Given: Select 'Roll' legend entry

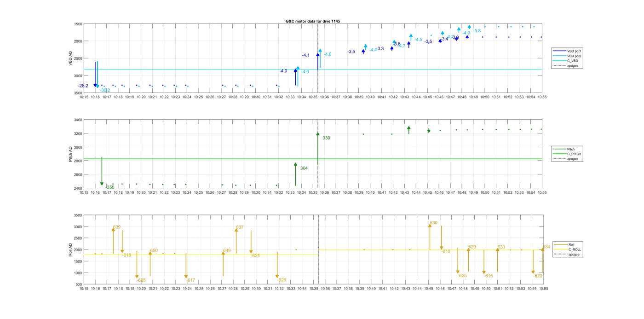Looking at the screenshot, I should coord(572,244).
